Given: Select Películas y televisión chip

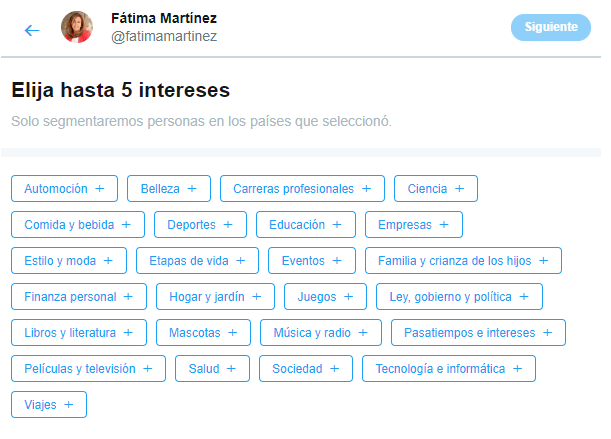Looking at the screenshot, I should 88,368.
